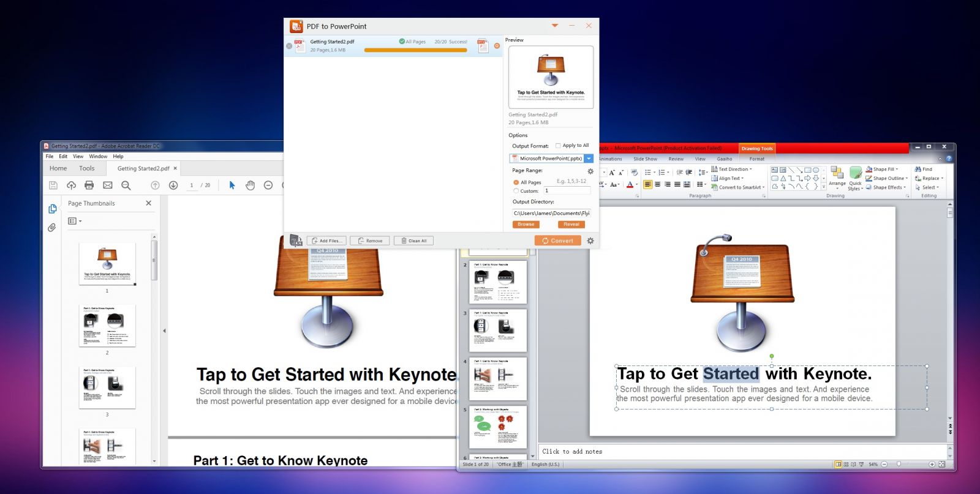Switch to the Acrobat Home tab
This screenshot has height=494, width=980.
click(58, 168)
